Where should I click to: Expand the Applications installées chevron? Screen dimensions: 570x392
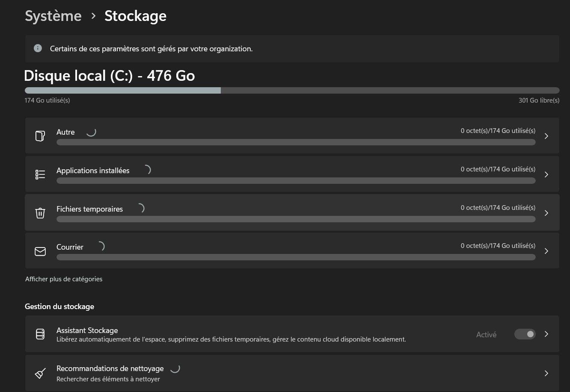tap(546, 174)
